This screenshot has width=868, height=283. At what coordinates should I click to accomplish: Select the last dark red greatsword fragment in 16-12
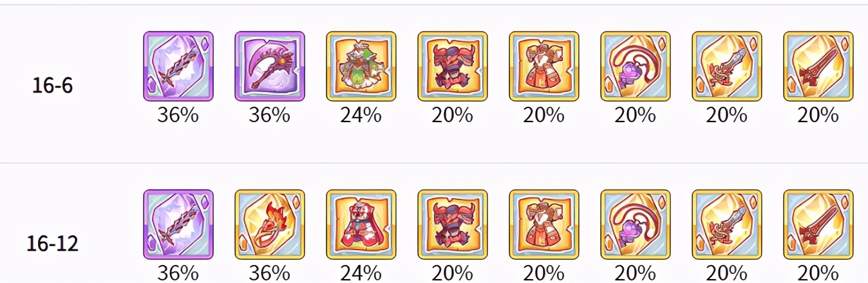point(818,224)
